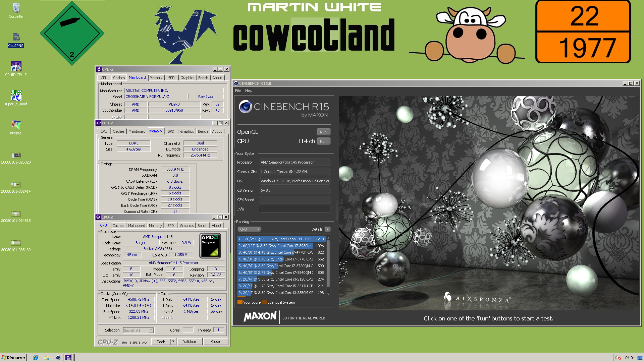Click the CROSSHAIR V FORMULA-Z model field
644x362 pixels.
(x=156, y=97)
